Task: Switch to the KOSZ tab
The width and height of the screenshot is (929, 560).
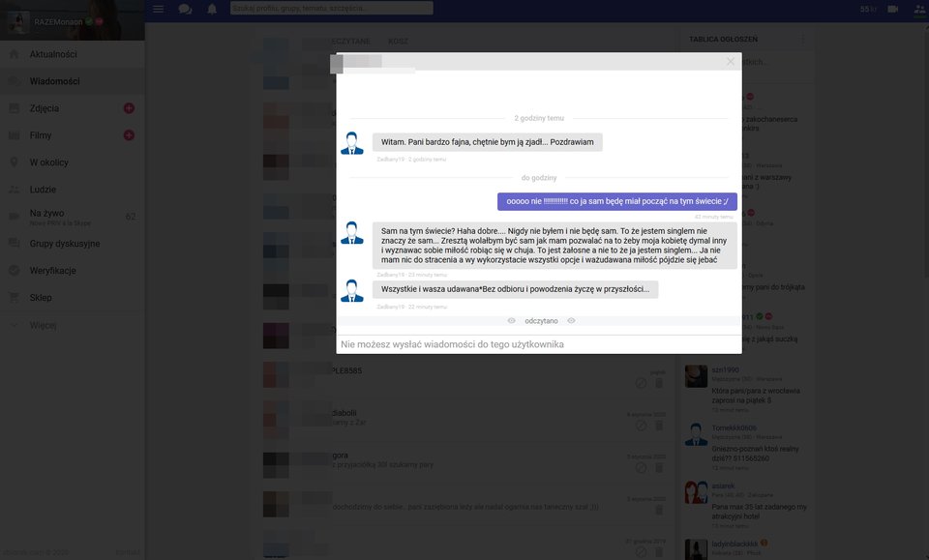Action: click(x=398, y=42)
